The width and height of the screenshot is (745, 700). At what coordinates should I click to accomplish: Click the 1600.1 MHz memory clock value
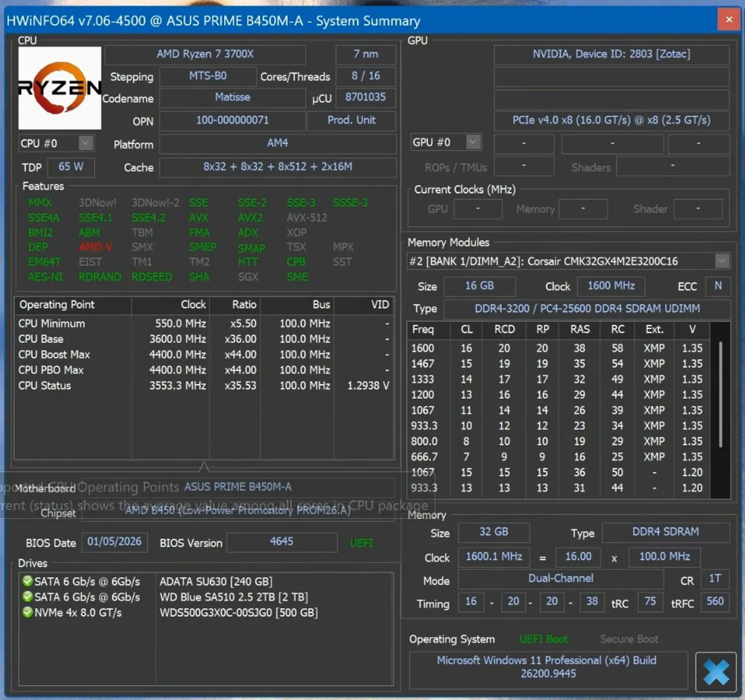[x=494, y=557]
